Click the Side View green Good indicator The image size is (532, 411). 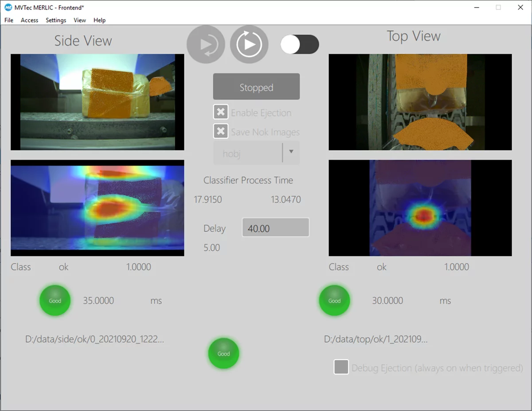point(55,301)
